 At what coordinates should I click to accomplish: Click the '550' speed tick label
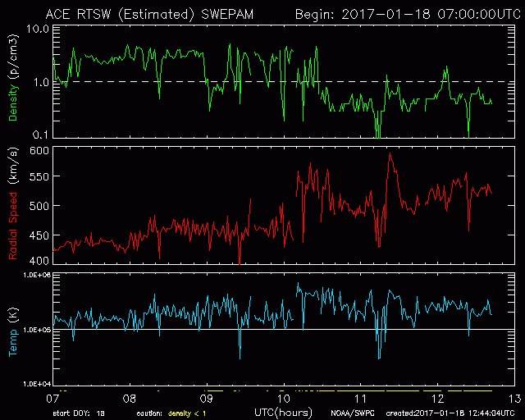tap(39, 177)
